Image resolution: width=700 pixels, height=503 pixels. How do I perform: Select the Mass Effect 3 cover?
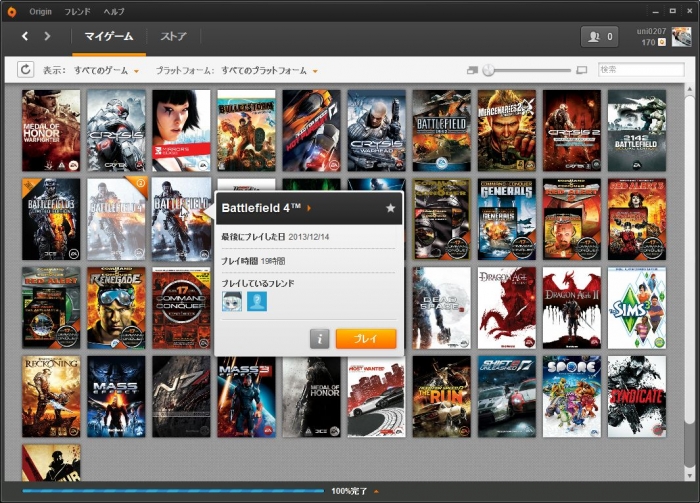246,396
